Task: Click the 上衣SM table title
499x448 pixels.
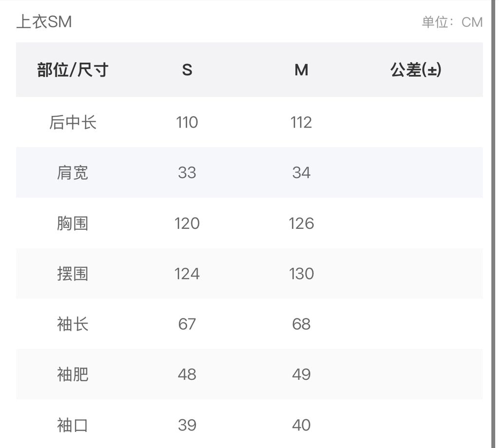Action: (x=44, y=22)
